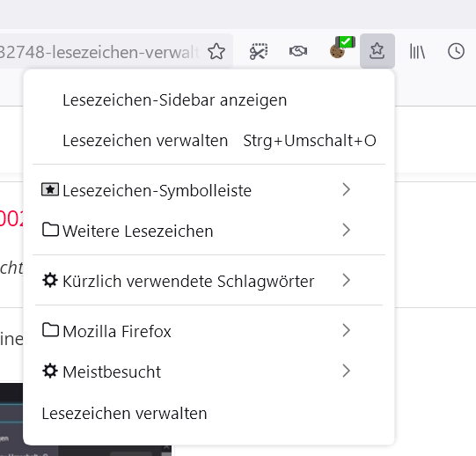Screen dimensions: 476x456
Task: Click the URL text in address bar
Action: (x=99, y=52)
